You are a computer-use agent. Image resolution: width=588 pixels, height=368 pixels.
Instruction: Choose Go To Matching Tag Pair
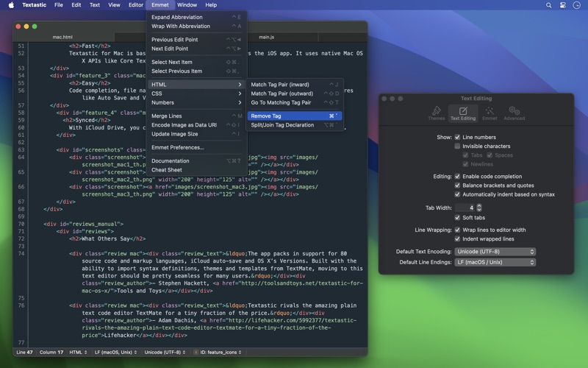pyautogui.click(x=295, y=102)
